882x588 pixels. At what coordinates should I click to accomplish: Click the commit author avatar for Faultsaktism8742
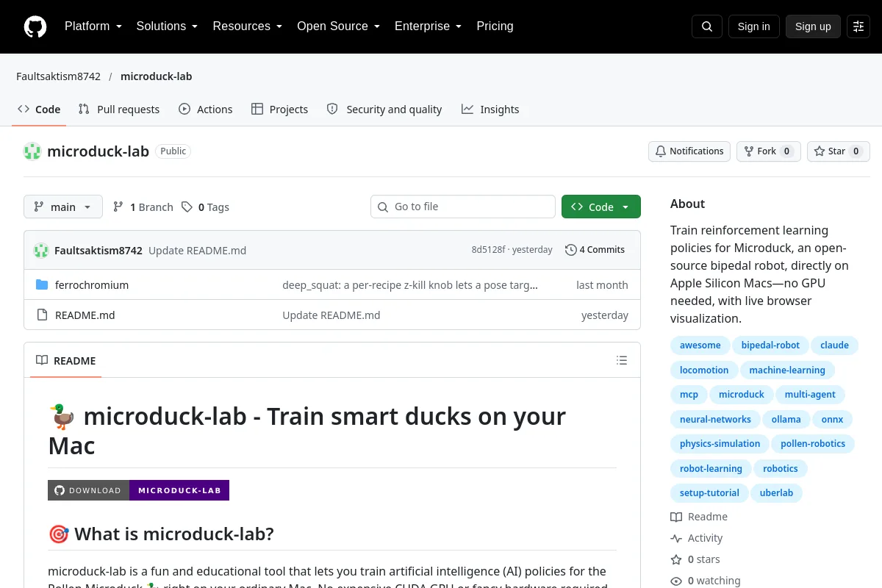(41, 250)
